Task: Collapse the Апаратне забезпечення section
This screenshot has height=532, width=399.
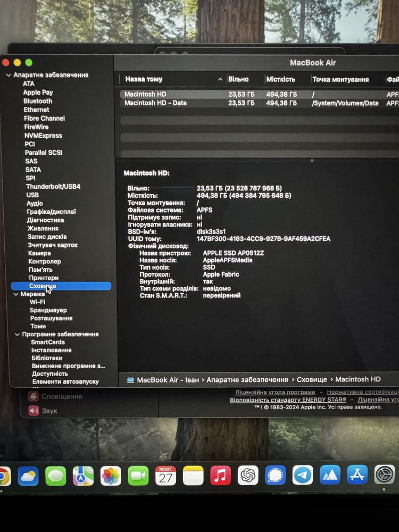Action: tap(9, 75)
